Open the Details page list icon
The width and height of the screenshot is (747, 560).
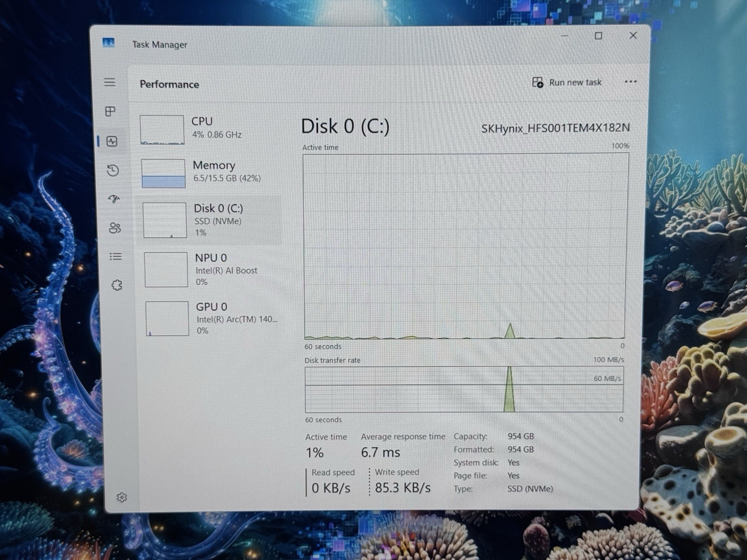116,256
